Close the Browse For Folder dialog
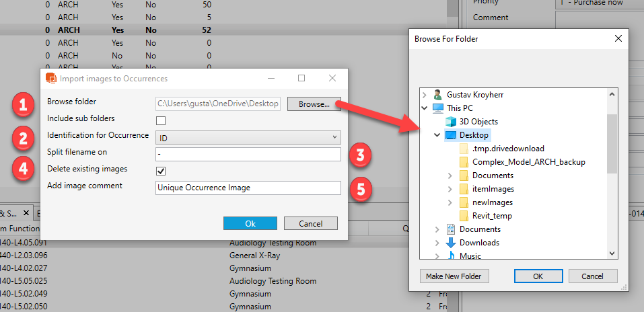The image size is (644, 312). click(618, 39)
